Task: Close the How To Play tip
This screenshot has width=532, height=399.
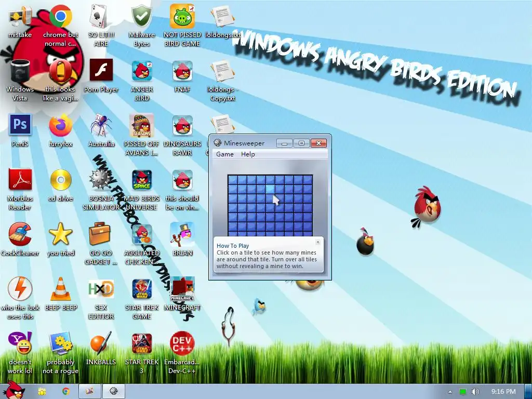Action: 317,242
